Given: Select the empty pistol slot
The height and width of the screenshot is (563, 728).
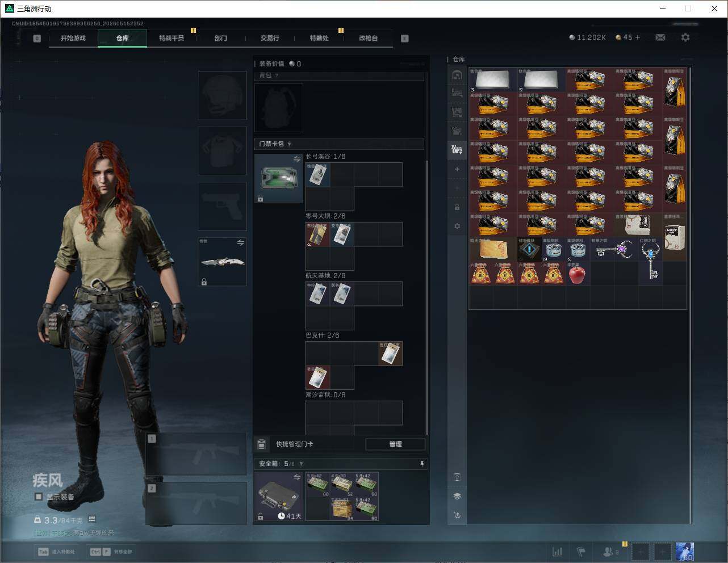Looking at the screenshot, I should coord(223,207).
